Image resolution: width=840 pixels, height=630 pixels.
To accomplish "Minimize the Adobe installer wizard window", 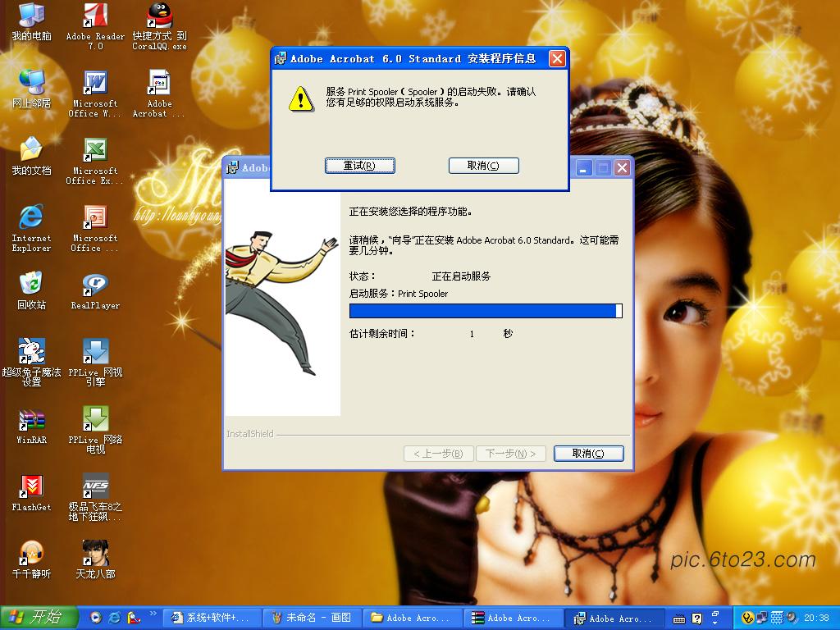I will pyautogui.click(x=583, y=168).
